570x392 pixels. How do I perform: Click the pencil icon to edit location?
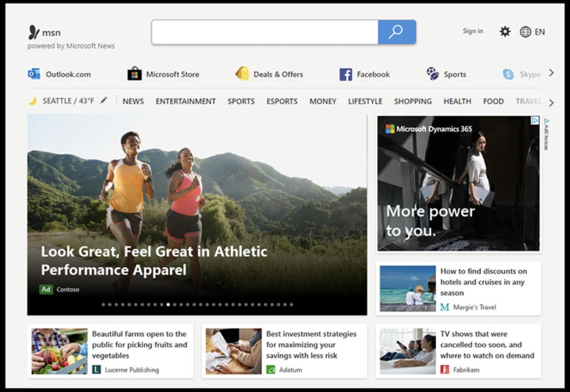104,100
